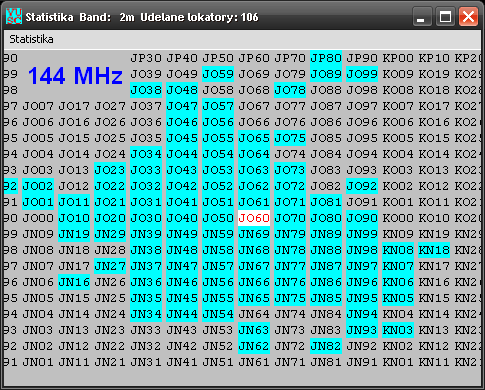Click the KN03 highlighted locator cell
Image resolution: width=485 pixels, height=390 pixels.
tap(398, 330)
